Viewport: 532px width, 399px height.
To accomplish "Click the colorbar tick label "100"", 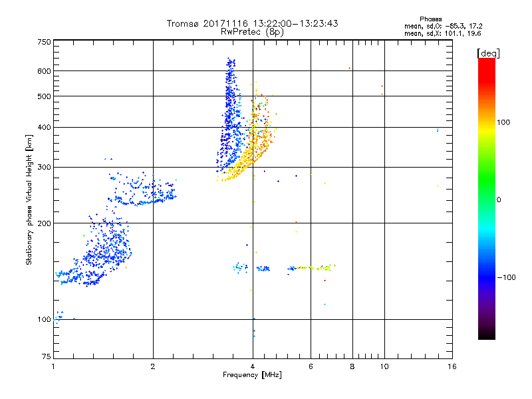I will (x=503, y=122).
